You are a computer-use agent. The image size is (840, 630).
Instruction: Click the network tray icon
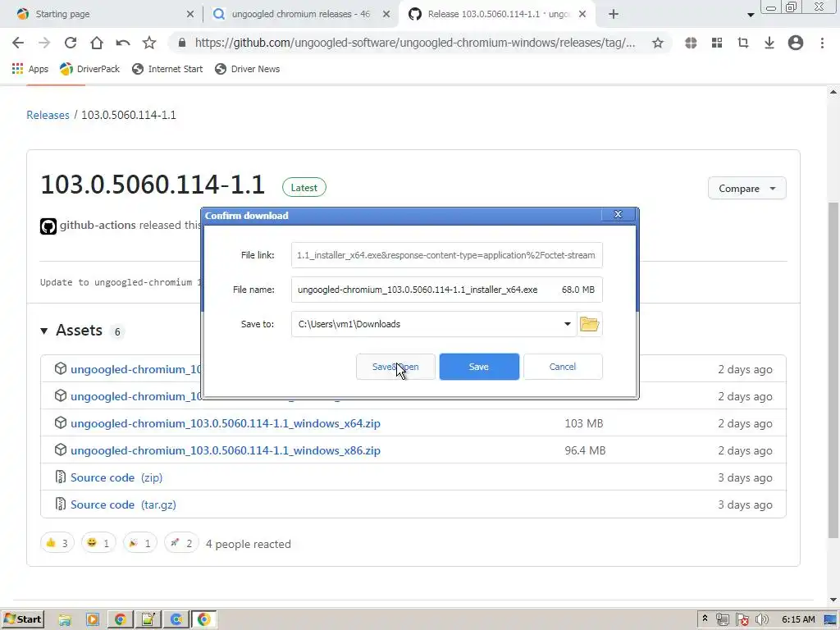[722, 619]
